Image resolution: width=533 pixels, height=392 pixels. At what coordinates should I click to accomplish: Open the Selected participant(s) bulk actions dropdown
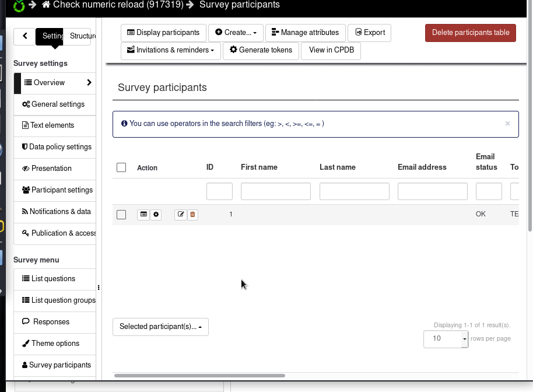(160, 327)
